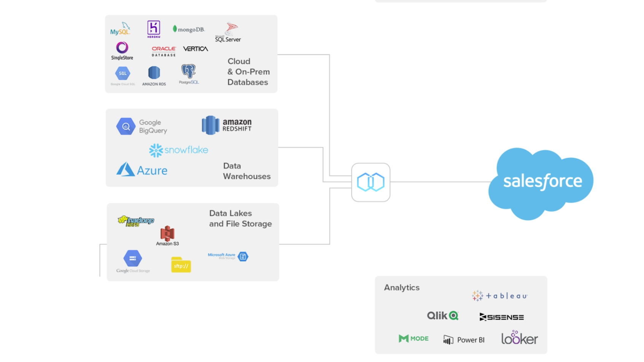Click the Heroku logo
Viewport: 644px width, 362px height.
click(x=154, y=29)
